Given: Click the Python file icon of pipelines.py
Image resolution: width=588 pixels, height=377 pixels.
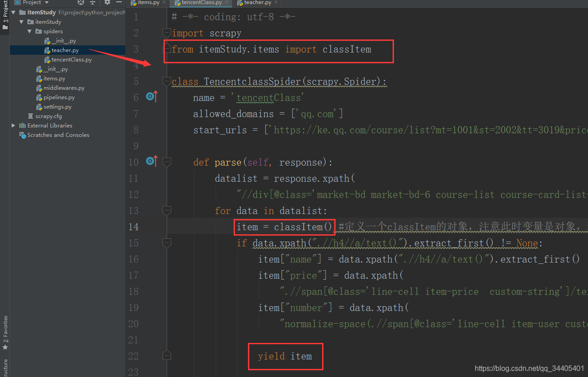Looking at the screenshot, I should click(39, 97).
